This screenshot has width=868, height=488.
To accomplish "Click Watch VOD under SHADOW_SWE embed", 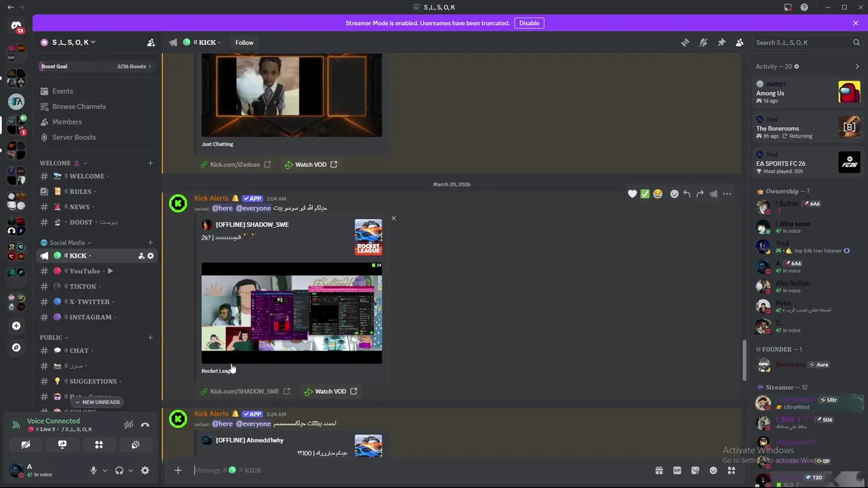I will pyautogui.click(x=330, y=391).
